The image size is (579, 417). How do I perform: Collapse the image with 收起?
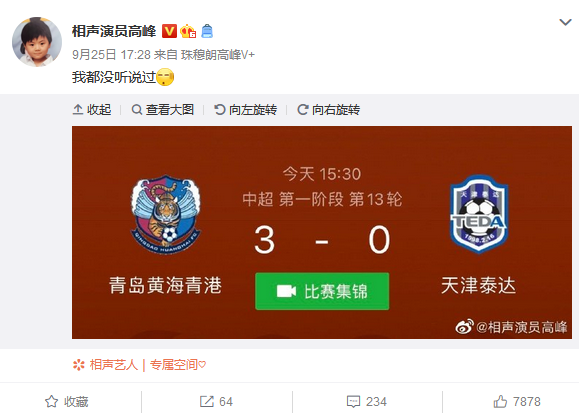pyautogui.click(x=92, y=110)
